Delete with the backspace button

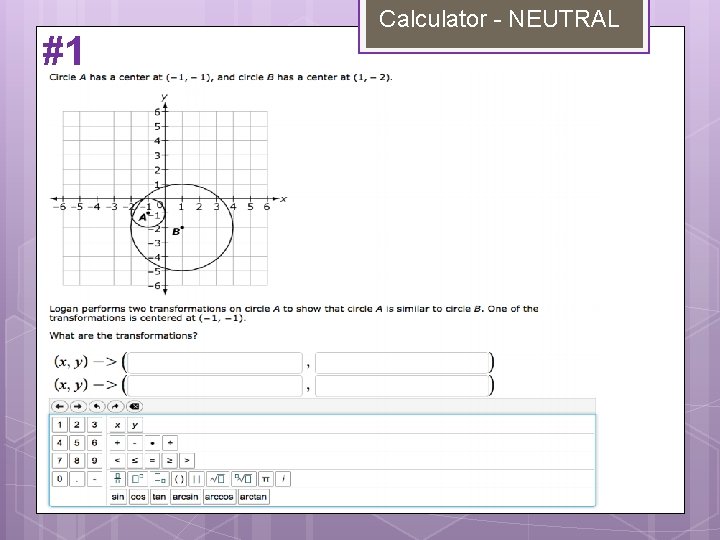pyautogui.click(x=135, y=406)
